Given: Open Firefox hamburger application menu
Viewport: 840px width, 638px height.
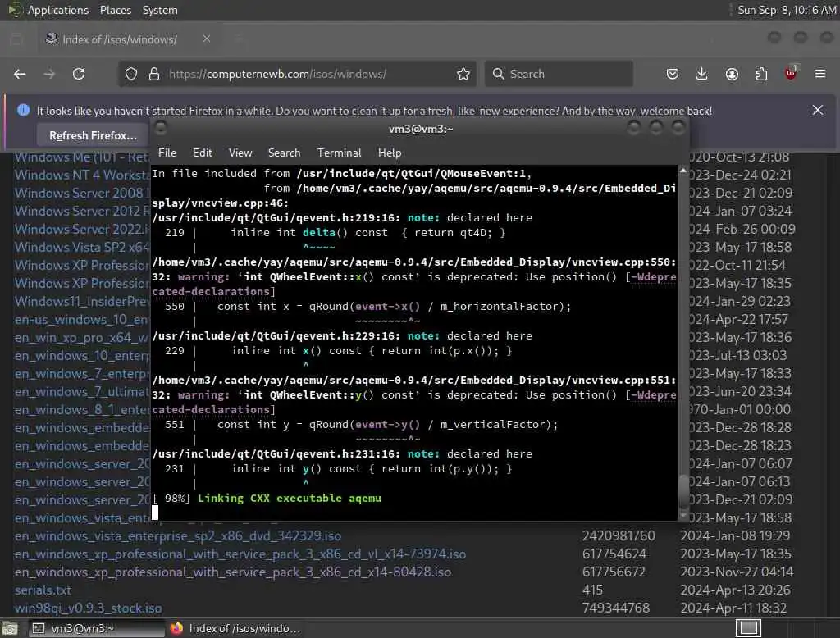Looking at the screenshot, I should (820, 74).
